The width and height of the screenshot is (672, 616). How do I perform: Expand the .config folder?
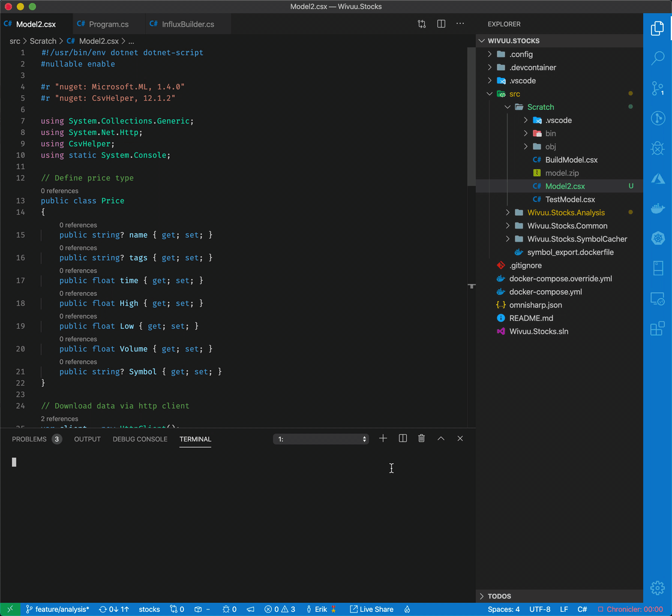coord(559,54)
